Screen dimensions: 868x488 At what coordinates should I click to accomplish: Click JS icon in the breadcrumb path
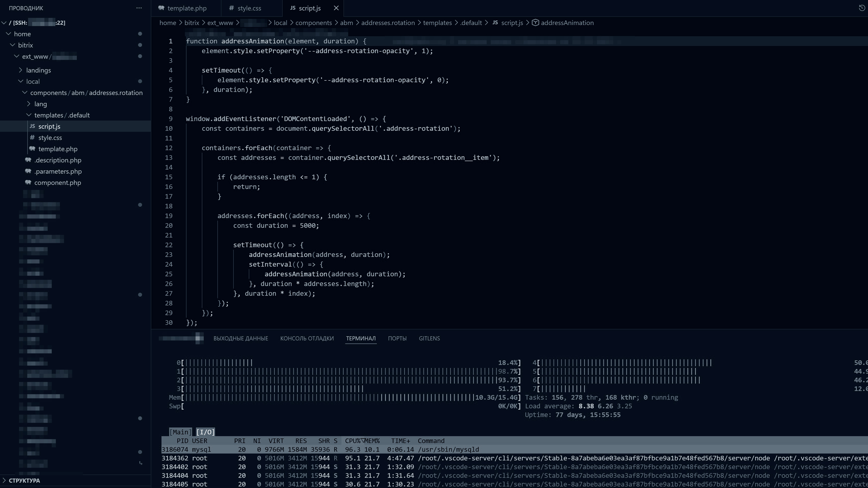pos(495,22)
